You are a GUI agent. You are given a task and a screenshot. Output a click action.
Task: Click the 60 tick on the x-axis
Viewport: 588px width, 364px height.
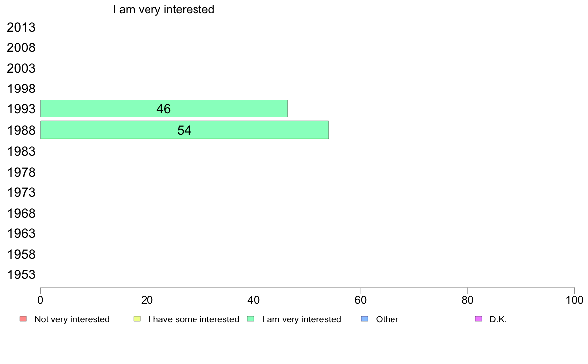click(360, 300)
